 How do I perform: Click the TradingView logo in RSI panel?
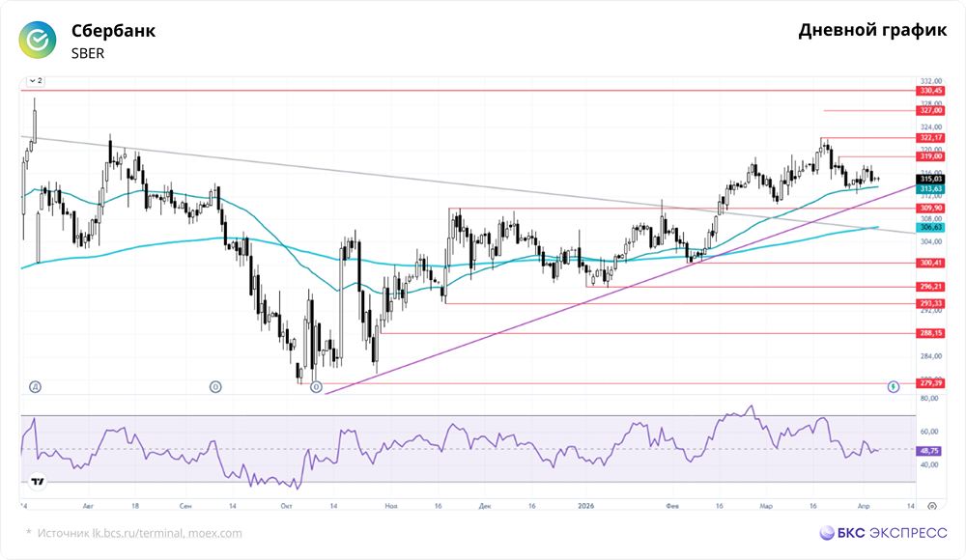(x=38, y=481)
